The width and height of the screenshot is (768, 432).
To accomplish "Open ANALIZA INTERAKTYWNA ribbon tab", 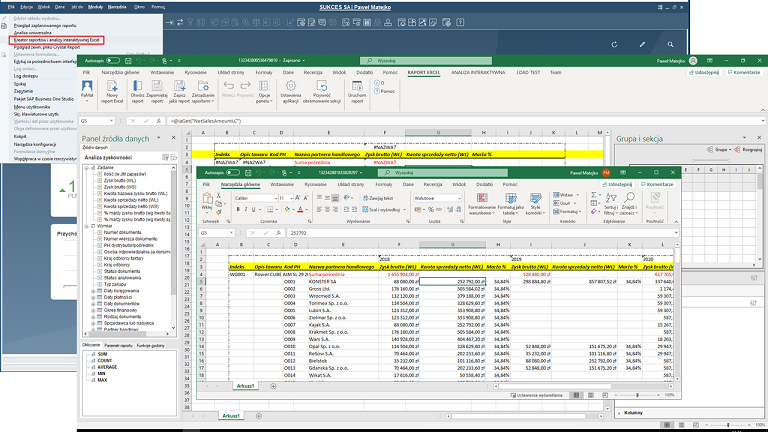I will [x=478, y=72].
